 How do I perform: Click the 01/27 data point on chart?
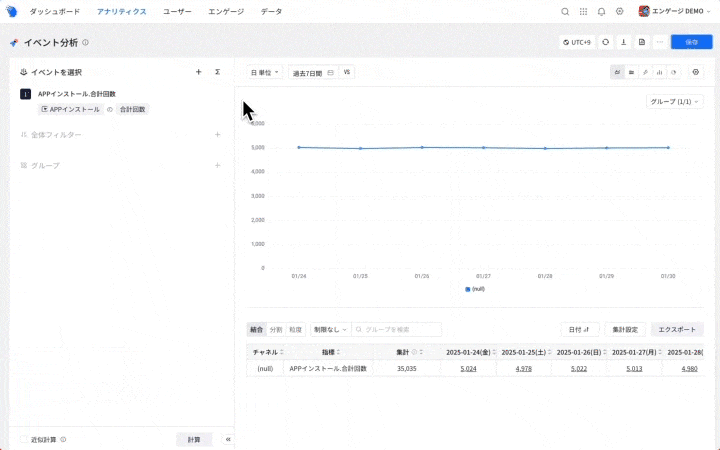(x=484, y=148)
